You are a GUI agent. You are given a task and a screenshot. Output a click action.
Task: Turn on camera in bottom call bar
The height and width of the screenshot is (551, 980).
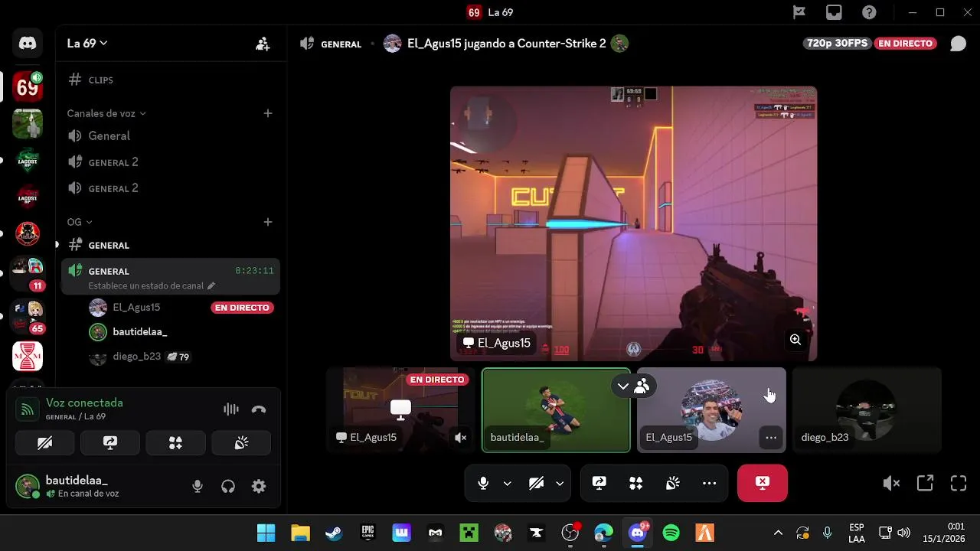coord(536,483)
